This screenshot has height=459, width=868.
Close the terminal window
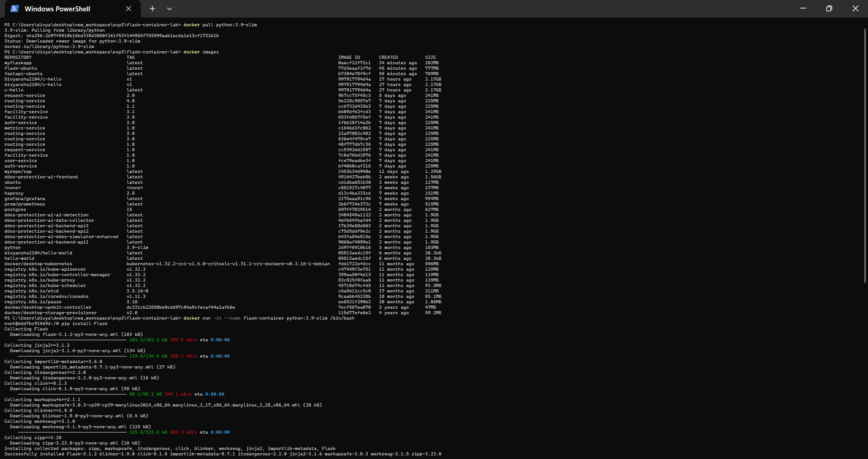(855, 9)
